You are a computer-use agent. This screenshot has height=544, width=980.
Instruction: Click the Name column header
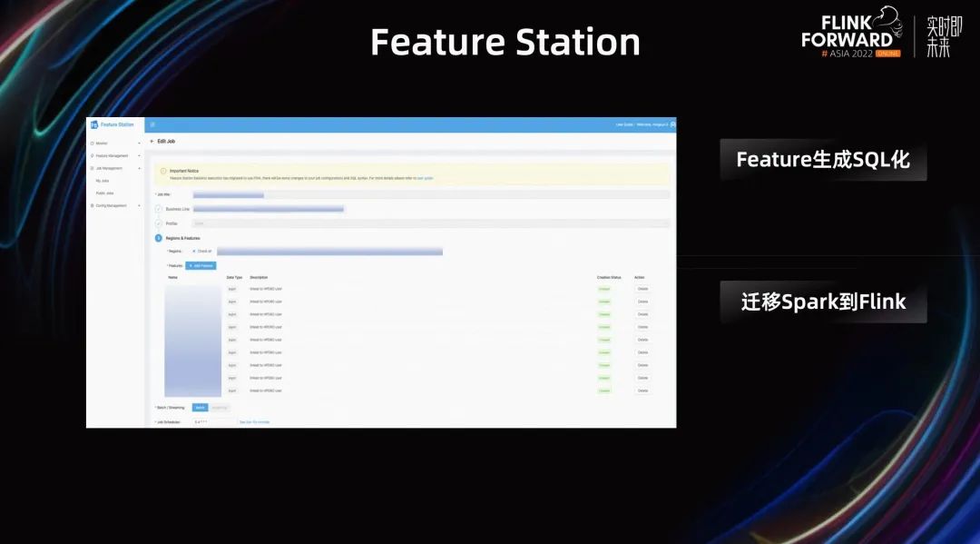click(x=173, y=278)
